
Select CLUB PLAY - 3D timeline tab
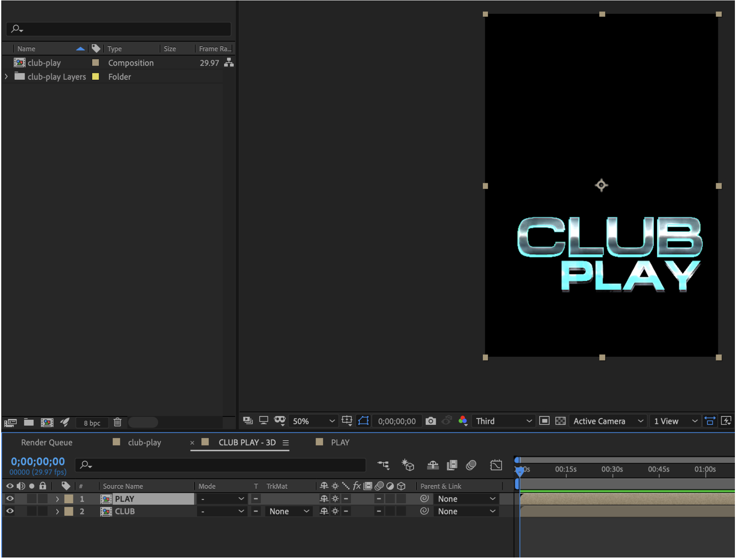tap(247, 442)
